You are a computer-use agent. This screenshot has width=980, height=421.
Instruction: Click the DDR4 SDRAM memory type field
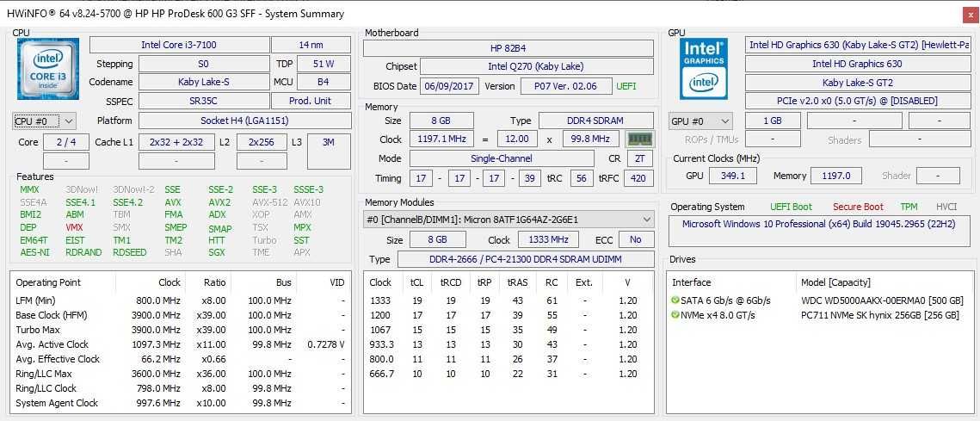[x=596, y=121]
